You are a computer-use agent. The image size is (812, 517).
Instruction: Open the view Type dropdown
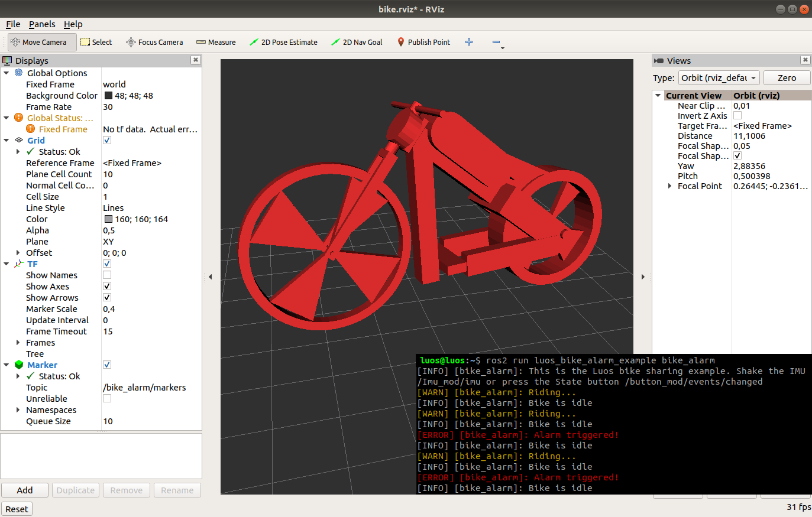(x=719, y=78)
